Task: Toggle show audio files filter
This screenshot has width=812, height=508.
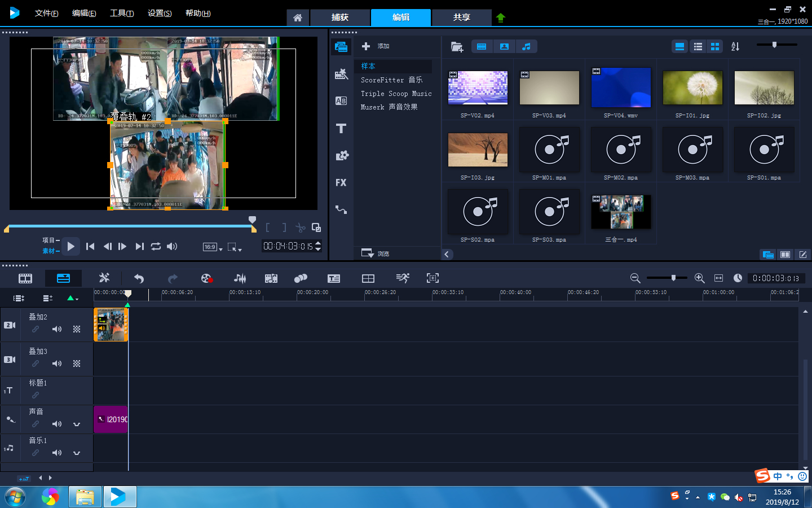Action: pyautogui.click(x=526, y=47)
